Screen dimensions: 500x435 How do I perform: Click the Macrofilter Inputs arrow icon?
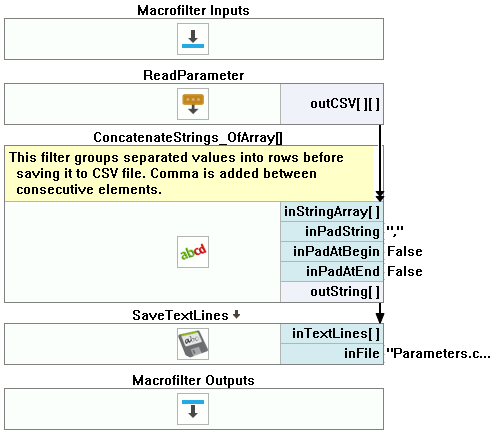pyautogui.click(x=193, y=39)
